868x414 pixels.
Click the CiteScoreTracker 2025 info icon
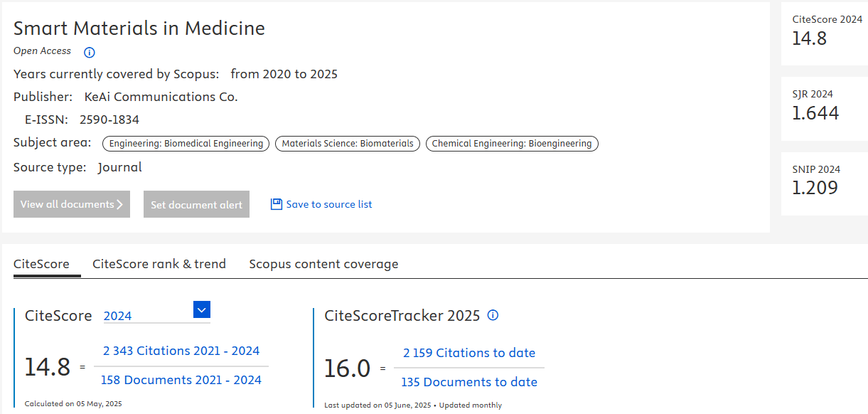[x=493, y=315]
